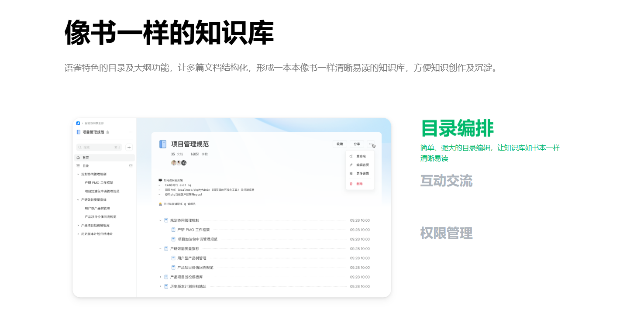Screen dimensions: 644x330
Task: Click the plus button beside sidebar search
Action: click(129, 148)
